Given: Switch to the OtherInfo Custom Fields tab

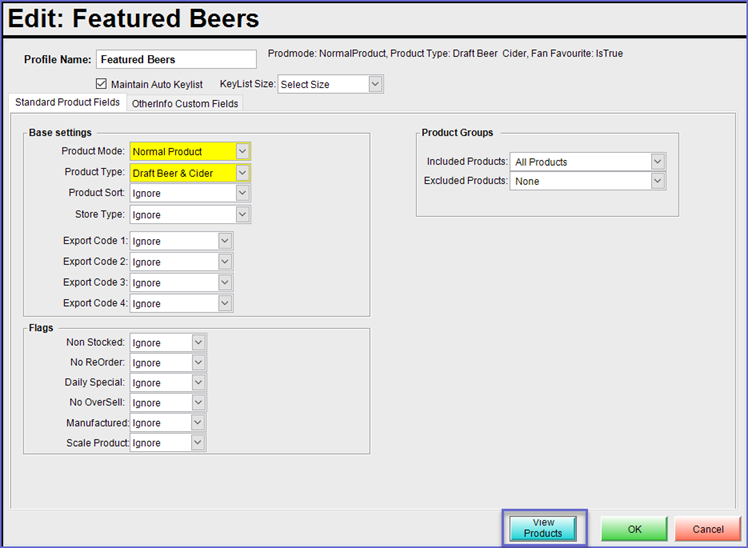Looking at the screenshot, I should [185, 103].
